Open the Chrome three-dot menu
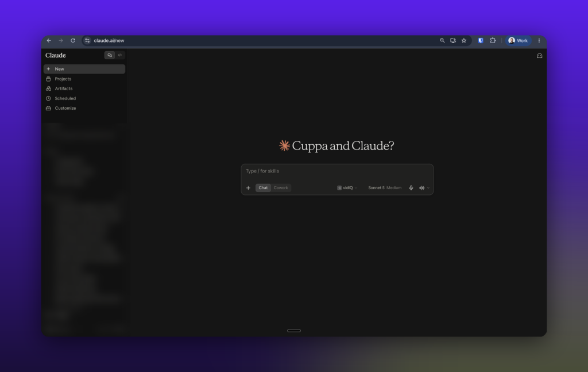Screen dimensions: 588x372 pyautogui.click(x=539, y=41)
